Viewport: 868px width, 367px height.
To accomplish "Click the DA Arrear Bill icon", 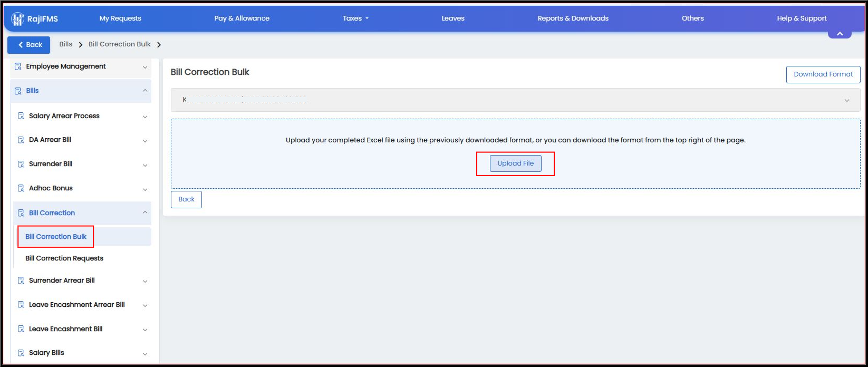I will (x=21, y=140).
